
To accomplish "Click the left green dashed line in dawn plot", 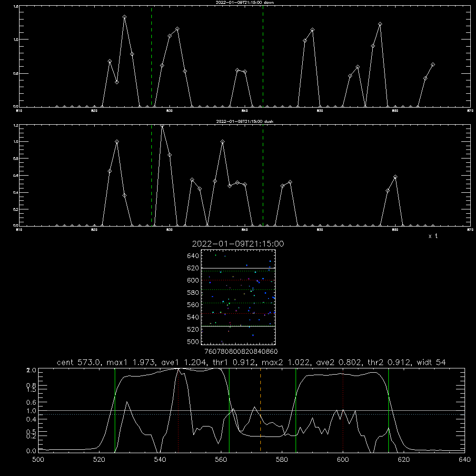I will click(x=151, y=56).
